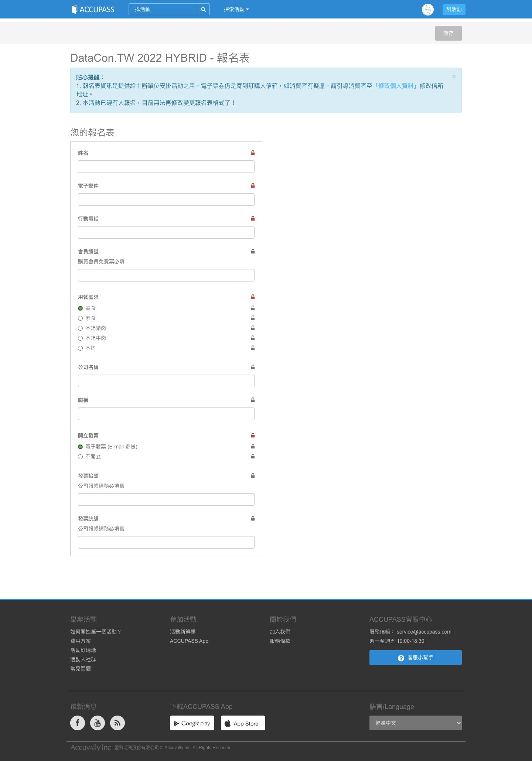The width and height of the screenshot is (532, 761).
Task: Click the lock icon beside 不開立 option
Action: point(253,456)
